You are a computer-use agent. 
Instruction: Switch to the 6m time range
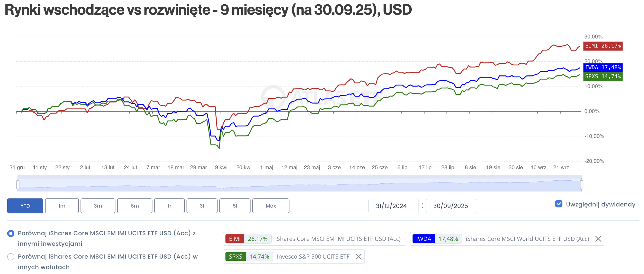pos(135,206)
